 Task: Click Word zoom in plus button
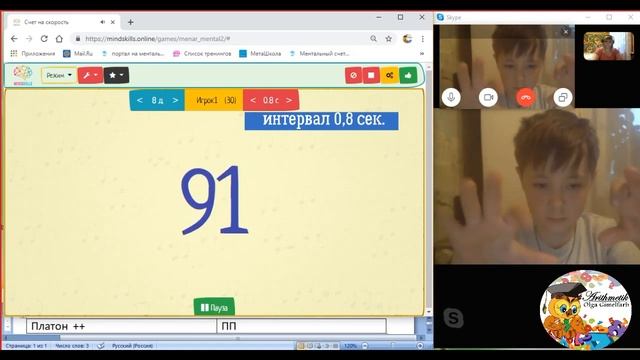pos(420,346)
